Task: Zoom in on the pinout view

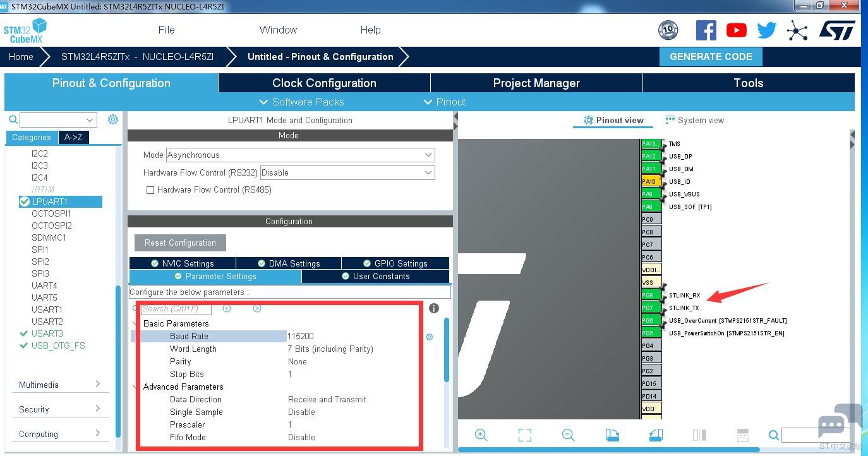Action: 481,435
